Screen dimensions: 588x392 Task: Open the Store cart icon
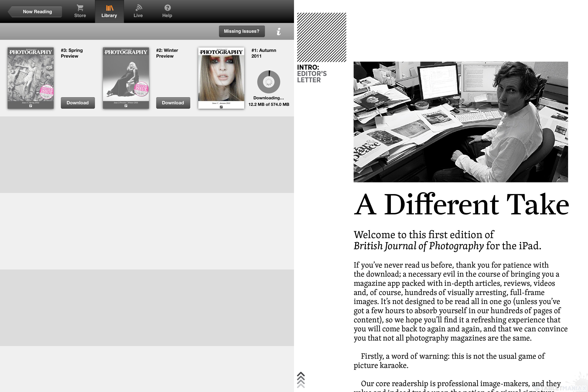[x=80, y=8]
